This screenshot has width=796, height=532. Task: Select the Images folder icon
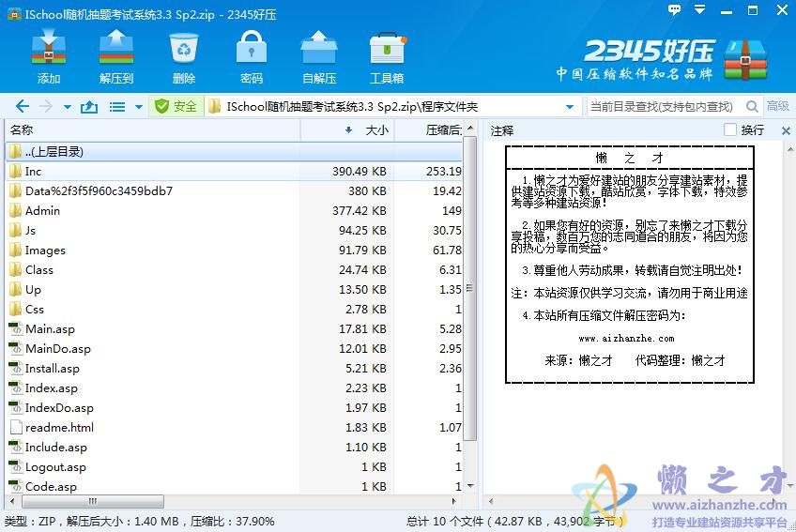(16, 250)
